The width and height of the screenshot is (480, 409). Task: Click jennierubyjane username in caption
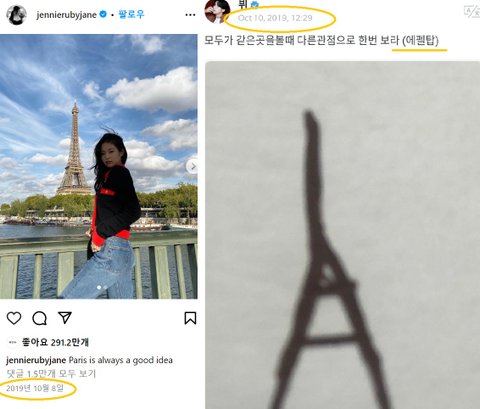[36, 360]
